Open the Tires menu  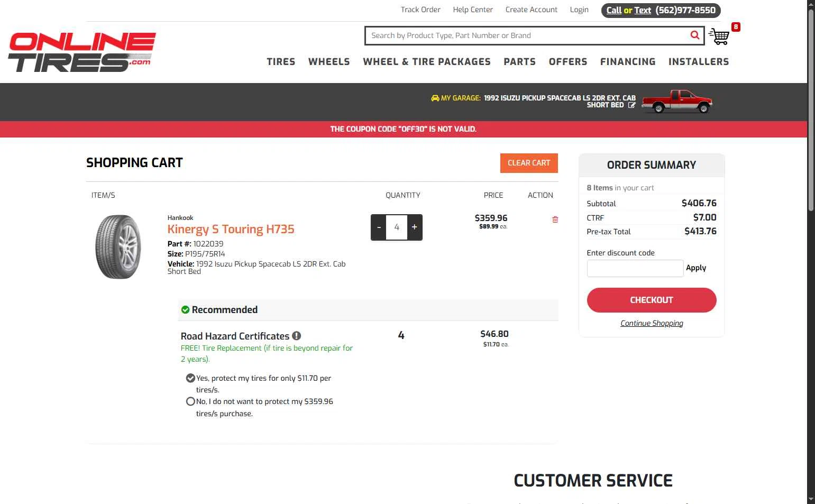coord(281,62)
